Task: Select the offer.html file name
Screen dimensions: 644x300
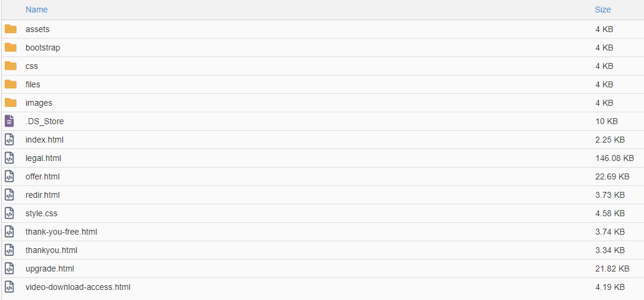Action: (43, 176)
